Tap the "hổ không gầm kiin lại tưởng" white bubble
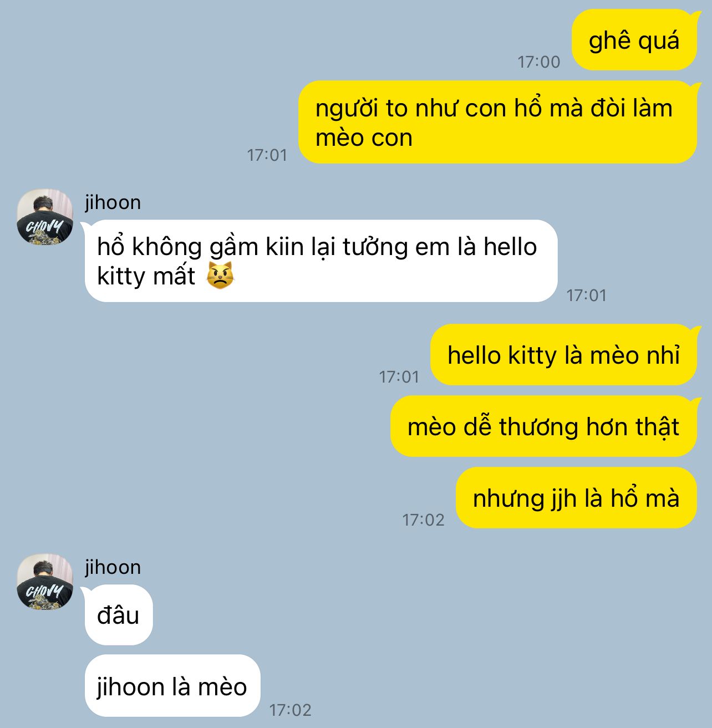This screenshot has width=712, height=728. click(321, 261)
